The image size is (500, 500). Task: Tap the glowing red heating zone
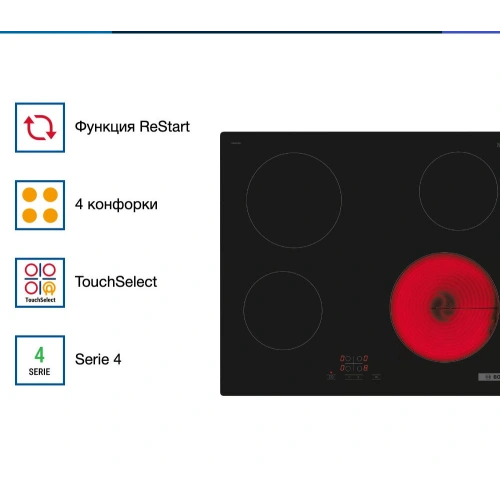coord(444,307)
